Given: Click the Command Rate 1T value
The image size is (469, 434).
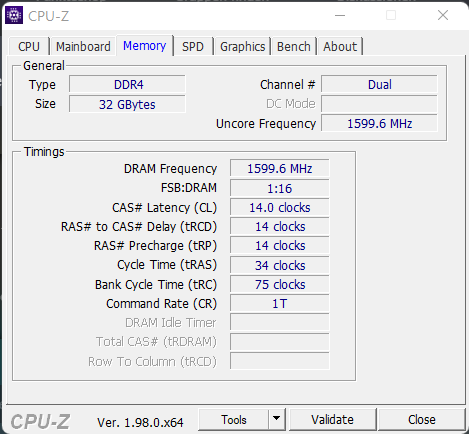Looking at the screenshot, I should [279, 303].
